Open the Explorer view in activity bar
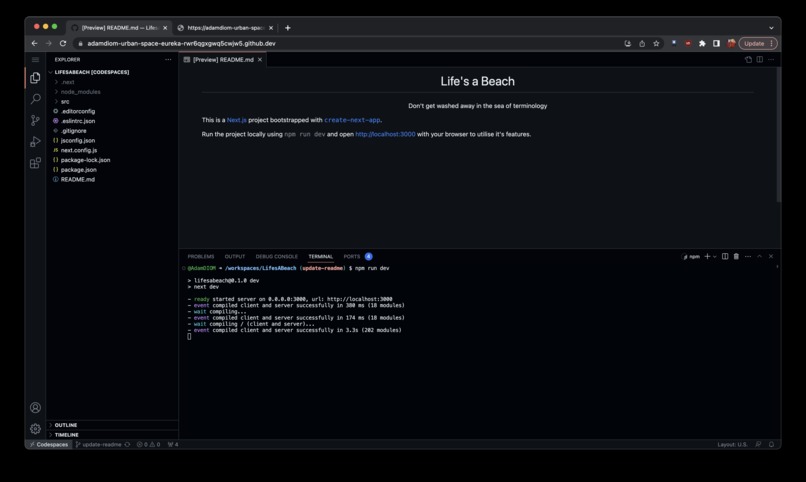This screenshot has height=482, width=806. [35, 78]
